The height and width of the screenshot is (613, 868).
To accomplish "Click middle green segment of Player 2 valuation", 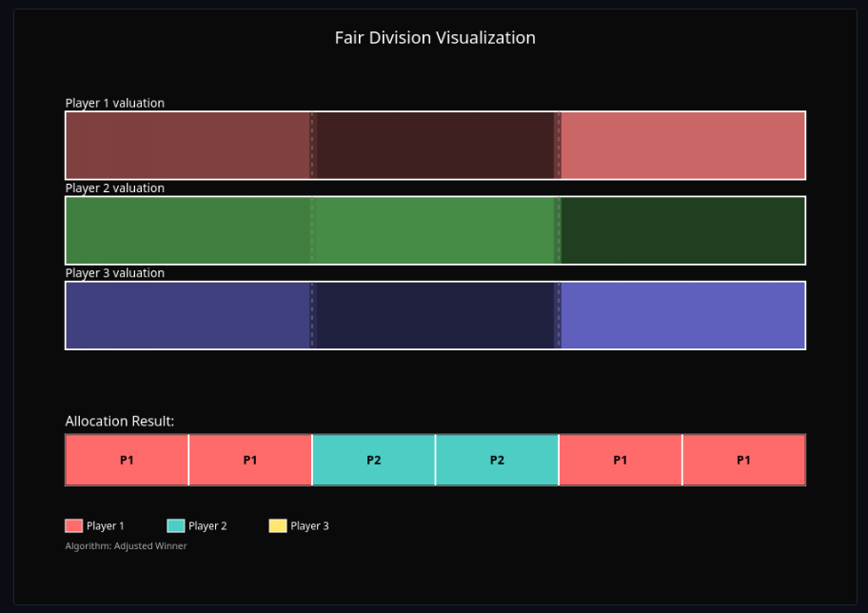I will click(435, 230).
